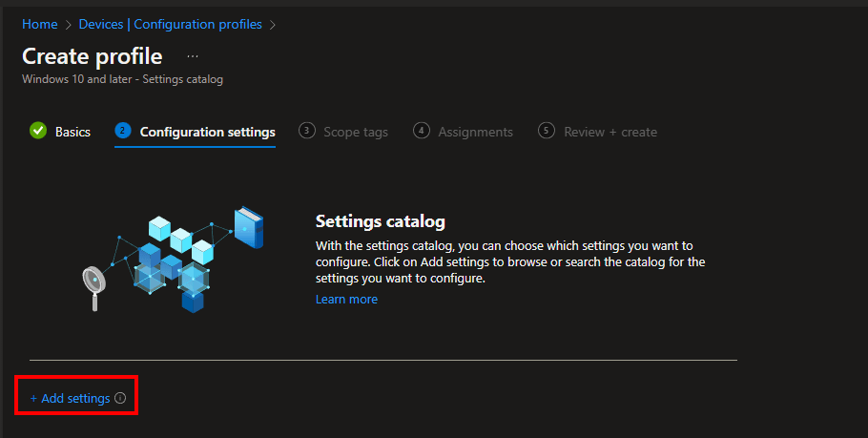Open the ellipsis menu beside Create profile
Screen dimensions: 868x438
[193, 57]
